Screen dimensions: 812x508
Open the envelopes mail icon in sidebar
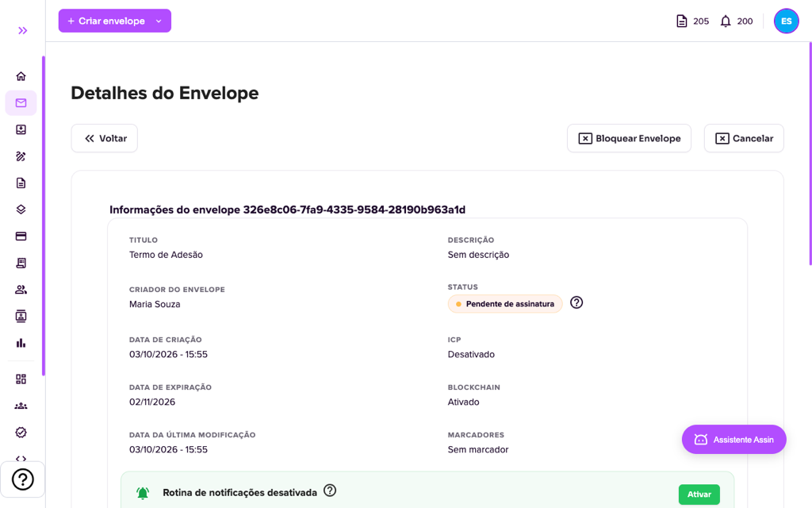(21, 102)
